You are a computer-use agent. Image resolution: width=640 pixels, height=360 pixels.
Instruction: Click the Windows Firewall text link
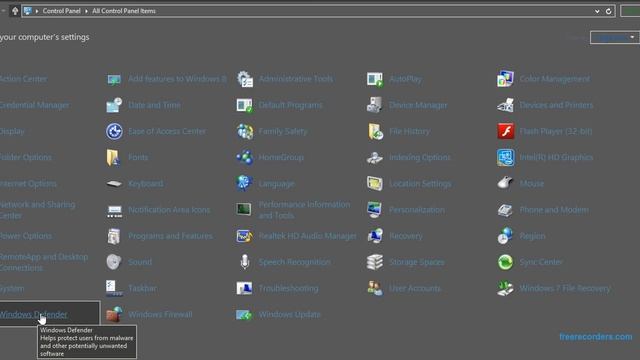click(x=160, y=314)
